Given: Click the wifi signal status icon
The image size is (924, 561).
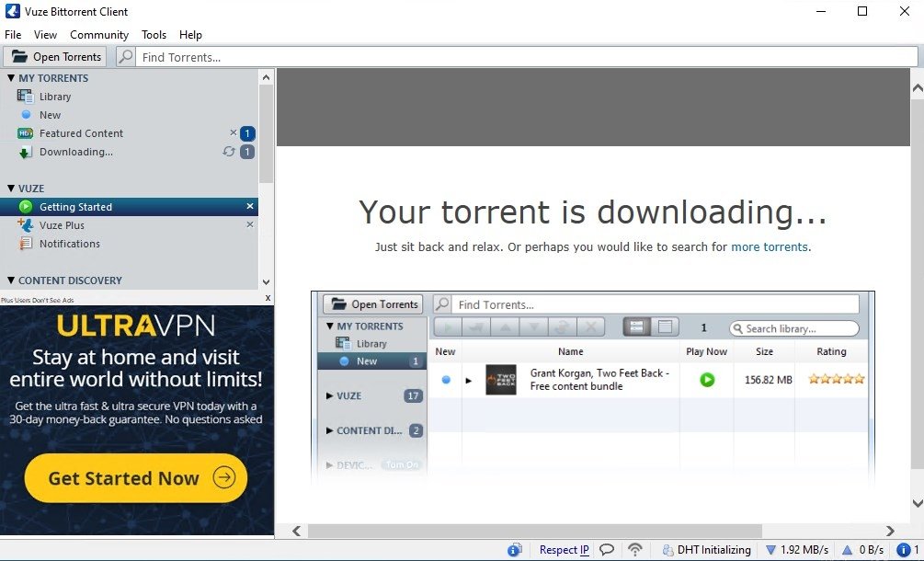Looking at the screenshot, I should tap(634, 550).
